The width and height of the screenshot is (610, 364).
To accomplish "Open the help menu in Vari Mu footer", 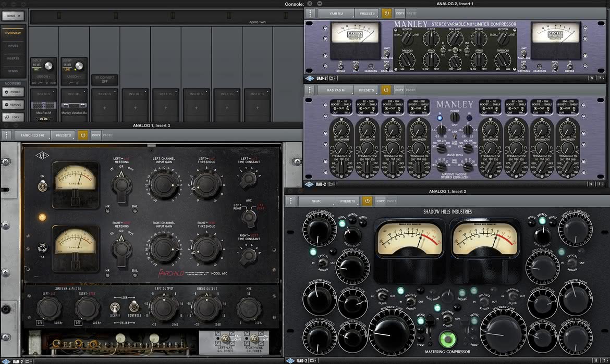I will pos(601,78).
